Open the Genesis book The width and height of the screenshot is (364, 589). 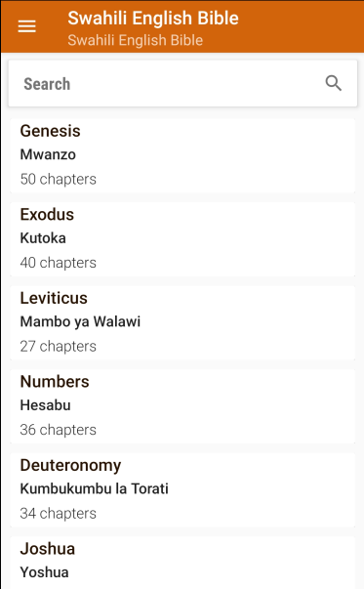pyautogui.click(x=182, y=156)
